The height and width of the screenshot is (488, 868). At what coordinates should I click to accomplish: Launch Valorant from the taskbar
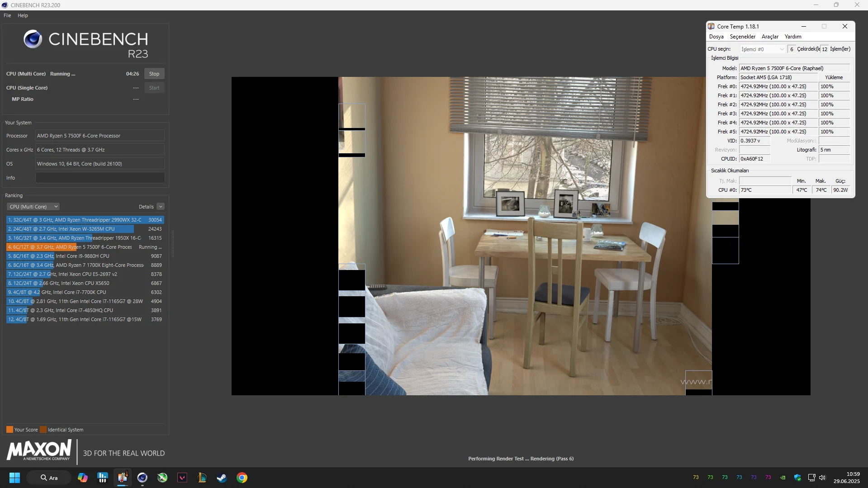click(x=182, y=478)
